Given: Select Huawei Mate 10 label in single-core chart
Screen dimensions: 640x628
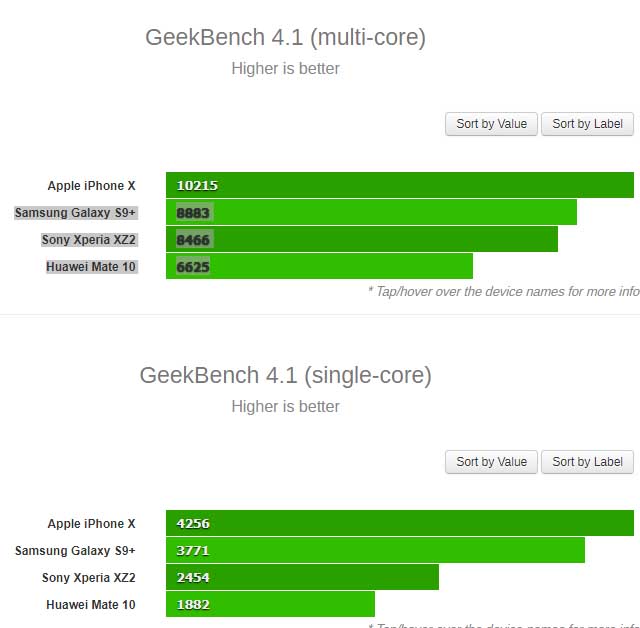Looking at the screenshot, I should point(91,605).
